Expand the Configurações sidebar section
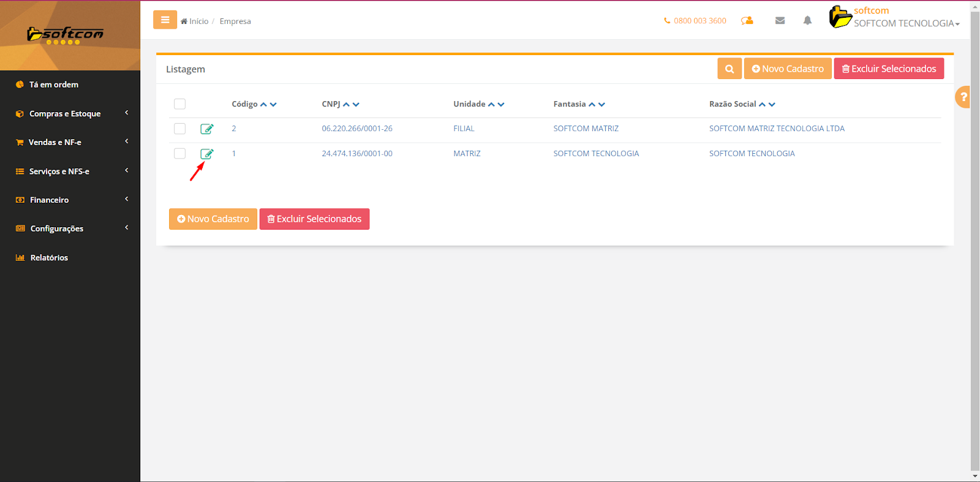Screen dimensions: 980x482 57,228
